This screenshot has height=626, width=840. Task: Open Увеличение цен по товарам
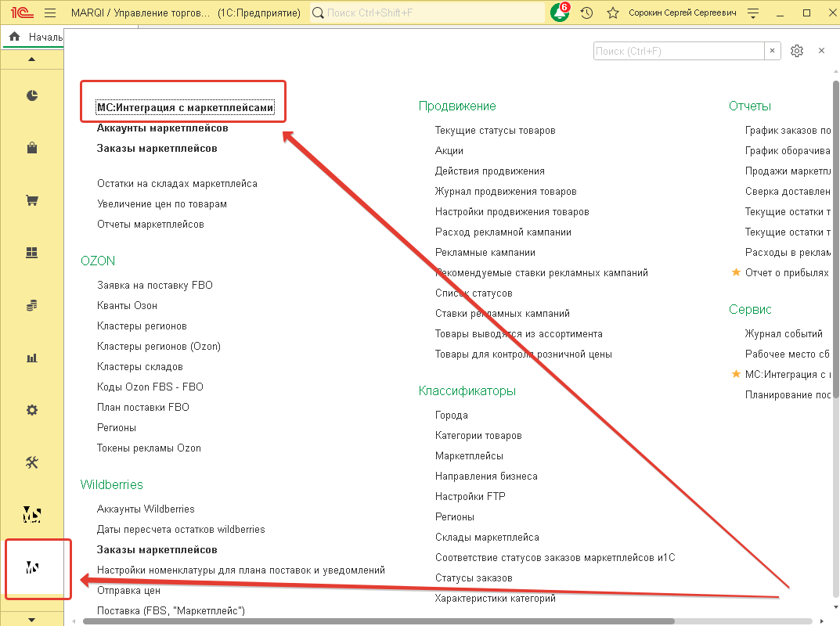162,204
